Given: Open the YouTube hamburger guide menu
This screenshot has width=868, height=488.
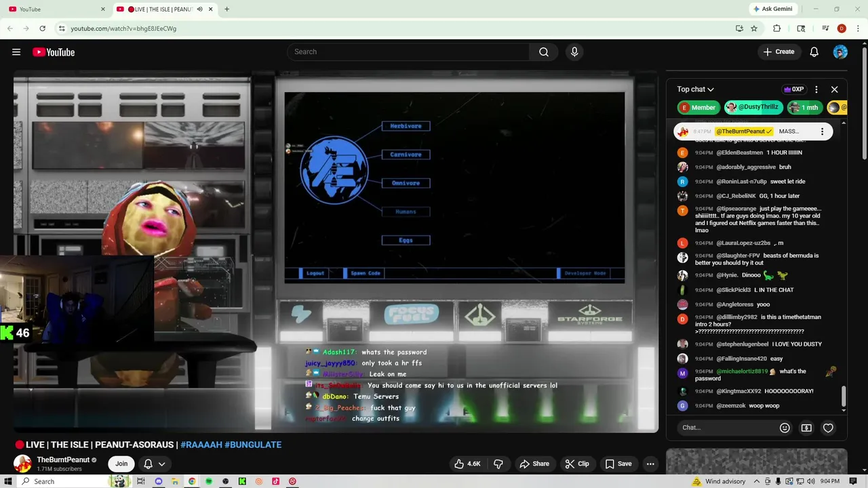Looking at the screenshot, I should [x=16, y=52].
